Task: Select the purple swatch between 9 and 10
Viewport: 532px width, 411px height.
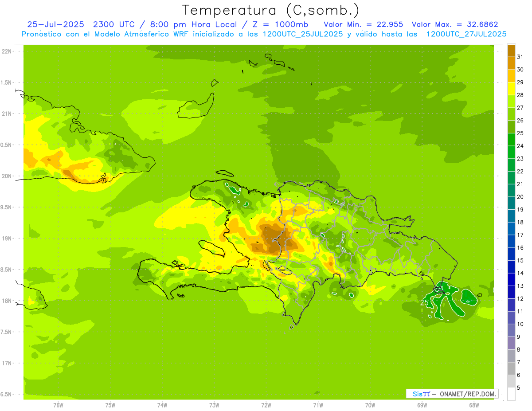Action: (511, 331)
